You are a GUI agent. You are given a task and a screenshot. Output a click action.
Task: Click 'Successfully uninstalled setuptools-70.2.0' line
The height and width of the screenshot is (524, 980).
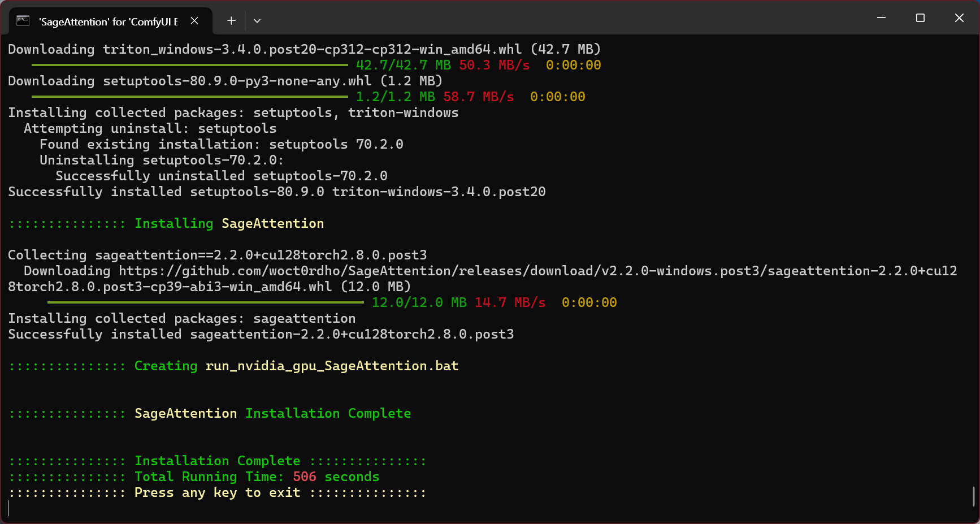pos(221,176)
